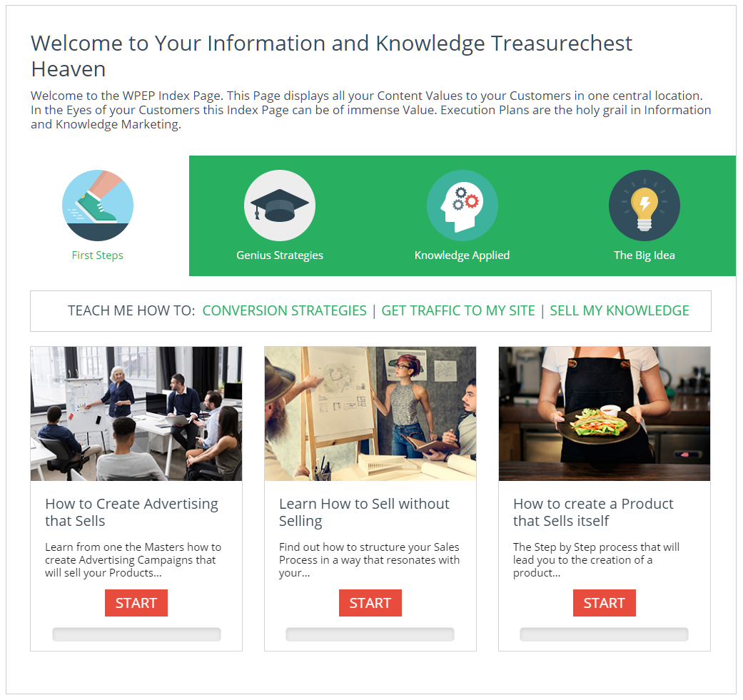Switch to the Genius Strategies tab label

point(280,255)
